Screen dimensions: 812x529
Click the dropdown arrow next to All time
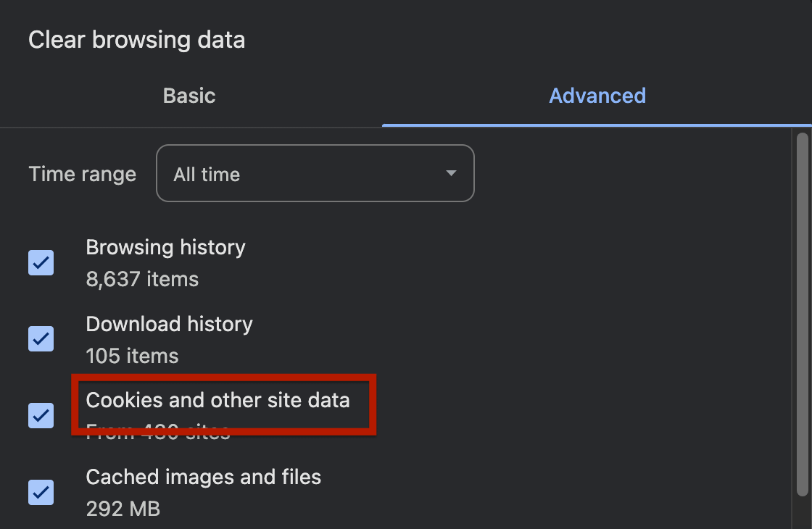(x=451, y=174)
